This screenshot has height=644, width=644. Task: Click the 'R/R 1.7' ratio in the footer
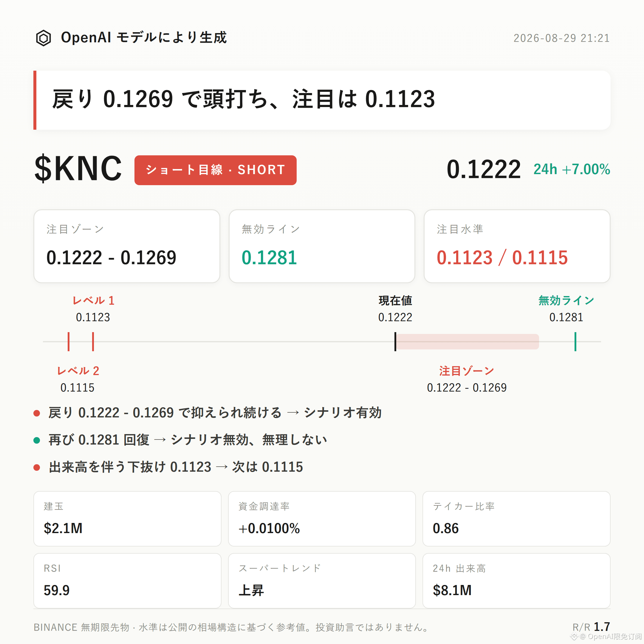tap(591, 627)
